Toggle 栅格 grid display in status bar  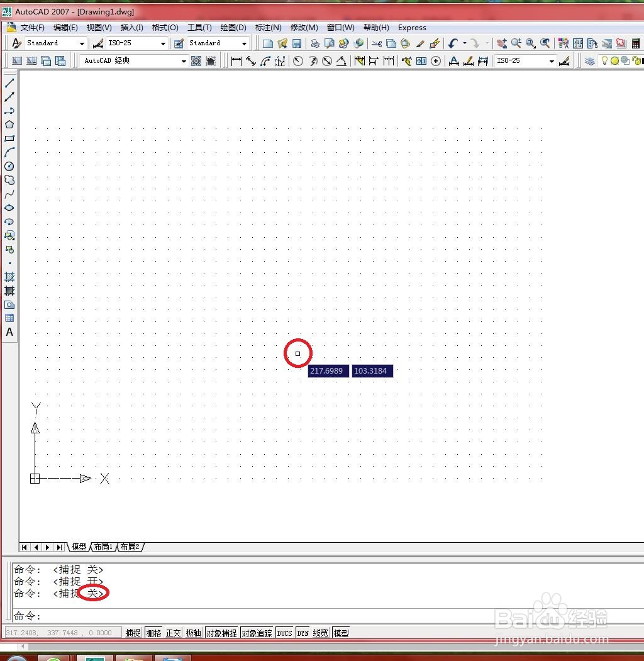point(154,633)
